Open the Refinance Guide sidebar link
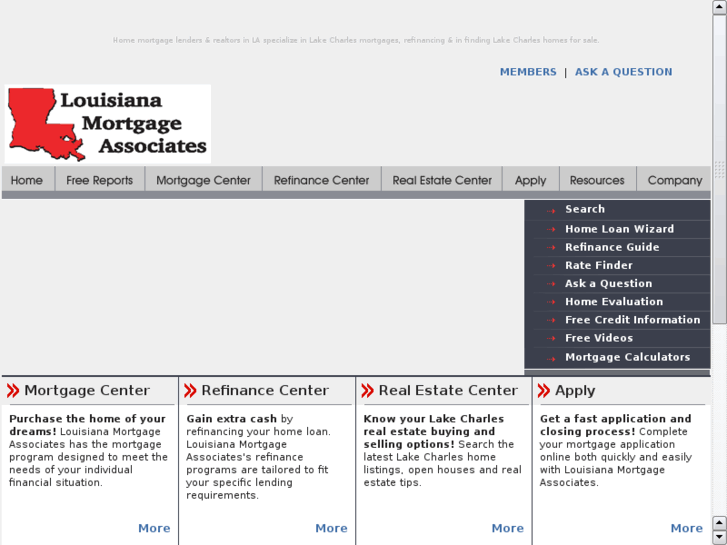The height and width of the screenshot is (545, 727). (x=612, y=247)
